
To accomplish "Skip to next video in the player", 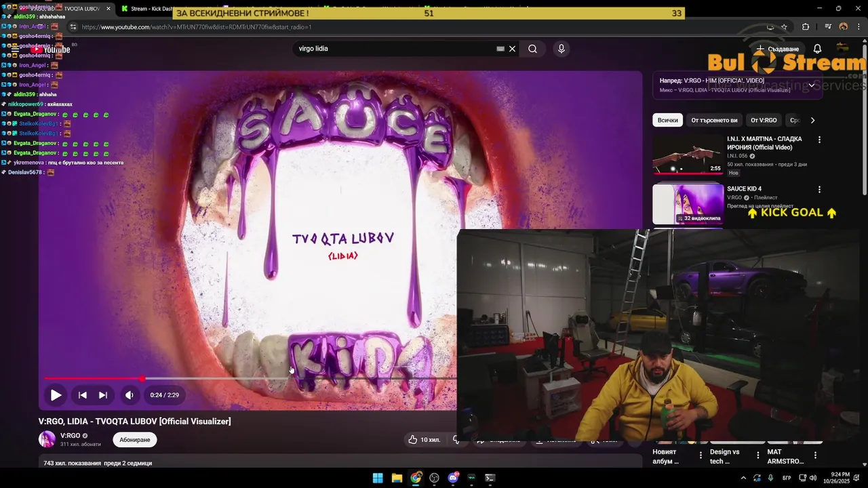I will pos(103,395).
